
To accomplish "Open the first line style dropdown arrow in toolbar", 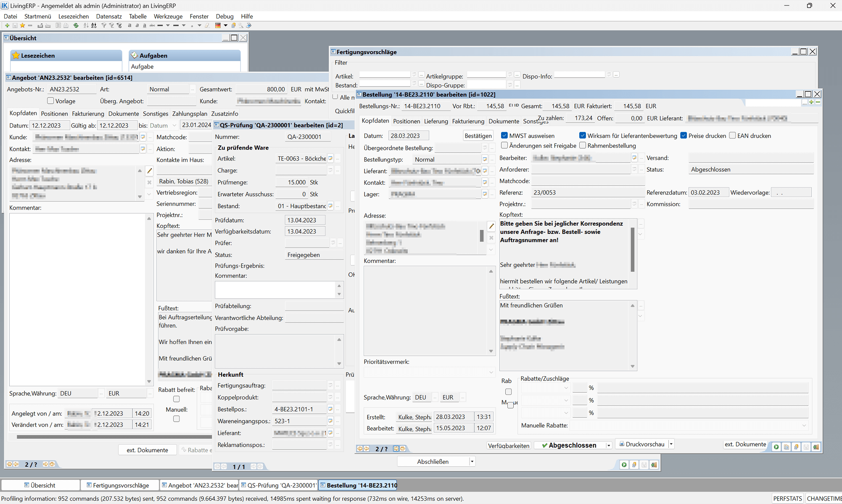I will tap(168, 26).
